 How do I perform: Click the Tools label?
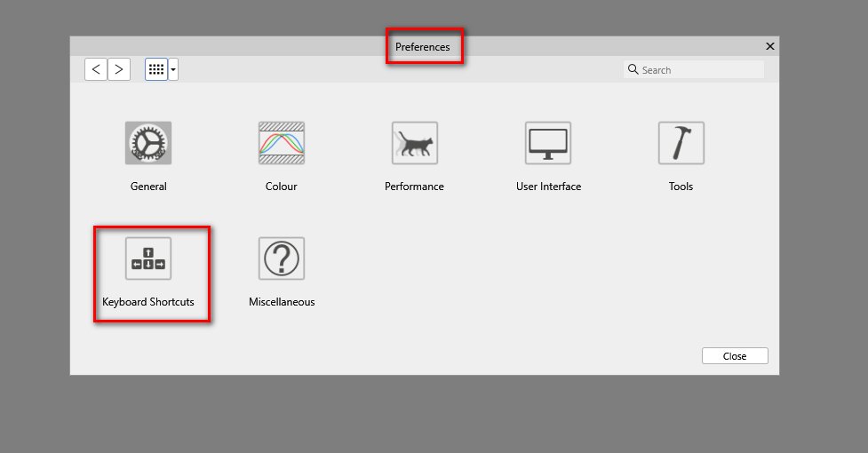click(681, 187)
